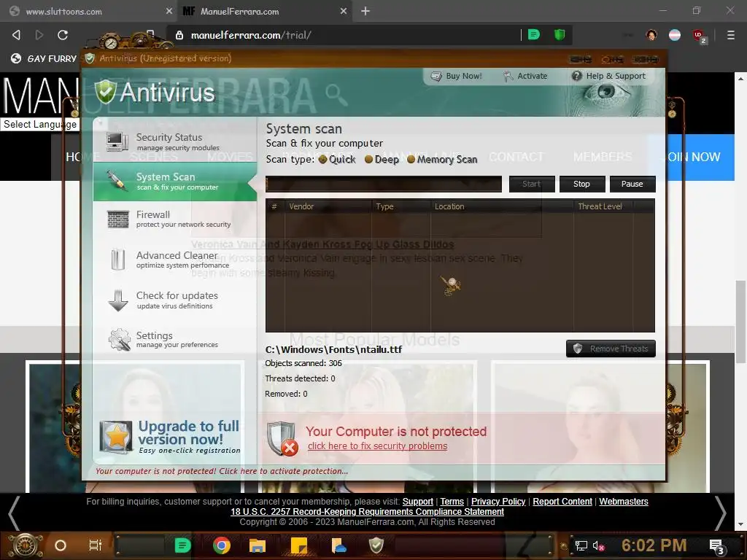The width and height of the screenshot is (747, 560).
Task: Click the Security Status computer icon
Action: 117,141
